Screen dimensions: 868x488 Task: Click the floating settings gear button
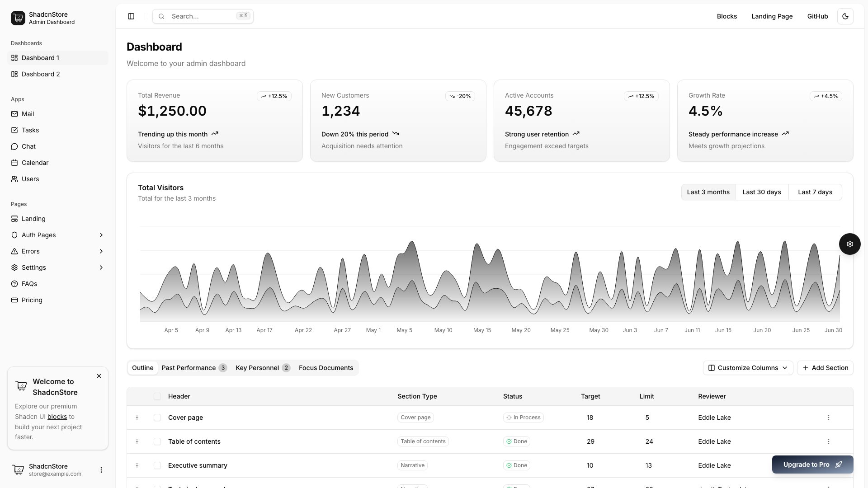click(x=850, y=244)
